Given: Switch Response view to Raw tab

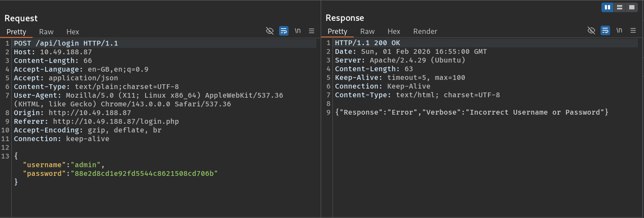Looking at the screenshot, I should click(367, 31).
